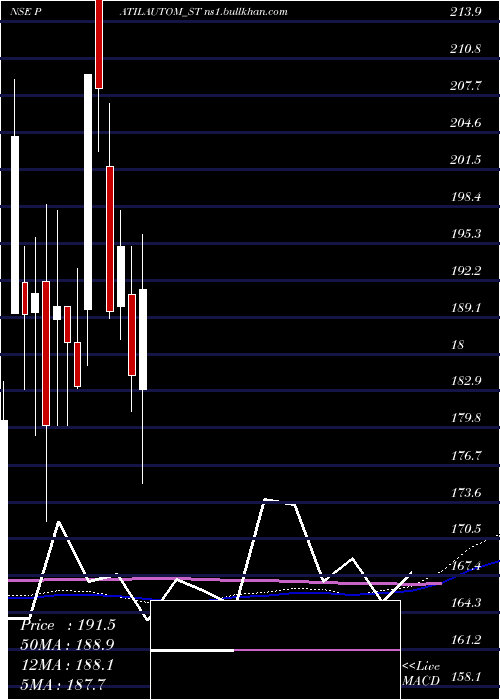Click the 164.3 price axis label

click(x=466, y=603)
